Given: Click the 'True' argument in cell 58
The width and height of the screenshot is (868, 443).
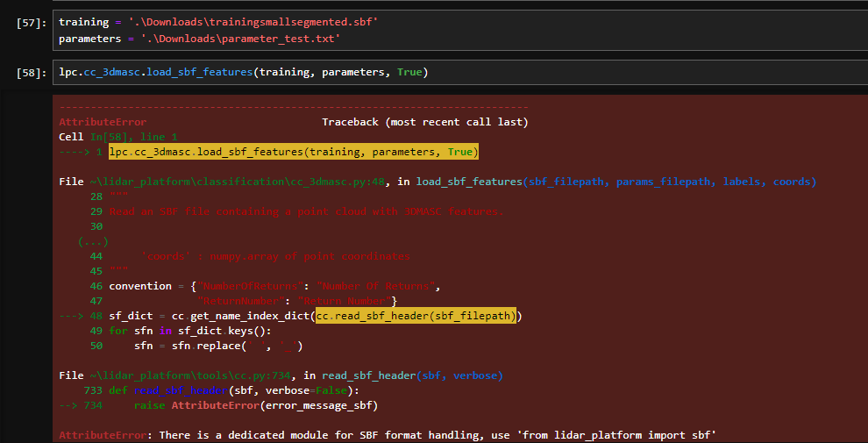Looking at the screenshot, I should pos(409,72).
